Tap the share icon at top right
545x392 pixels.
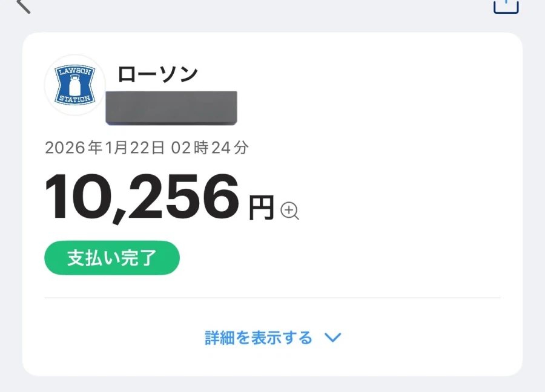506,6
